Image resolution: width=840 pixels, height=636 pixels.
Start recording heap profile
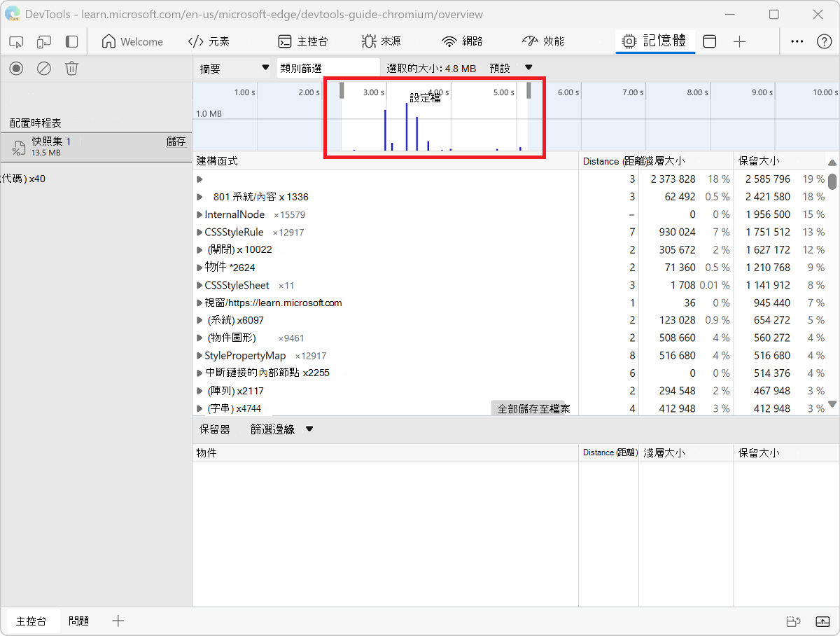point(16,68)
